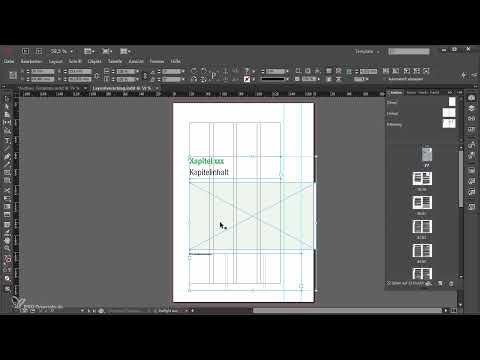Open the Bearbeiten menu
The width and height of the screenshot is (480, 360).
click(32, 61)
